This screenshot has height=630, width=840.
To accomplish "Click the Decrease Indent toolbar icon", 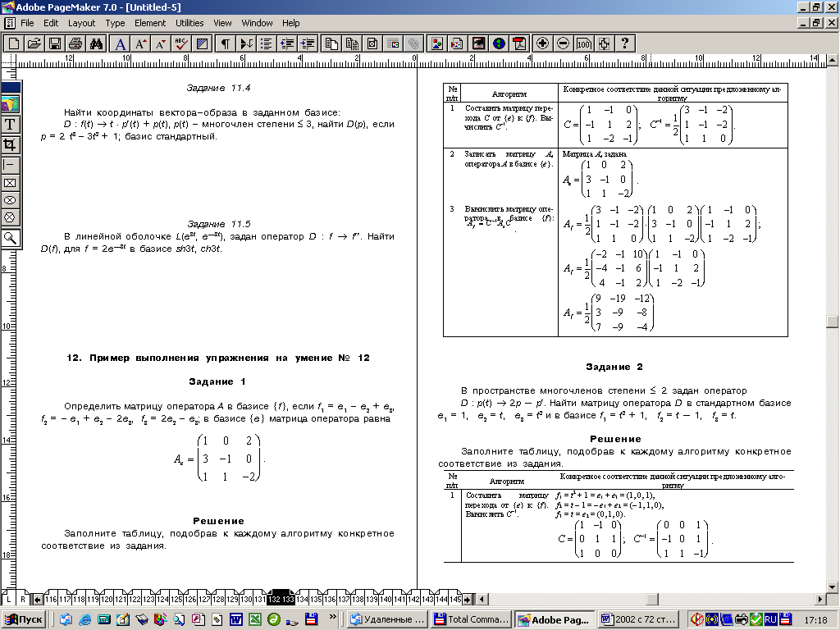I will [287, 43].
